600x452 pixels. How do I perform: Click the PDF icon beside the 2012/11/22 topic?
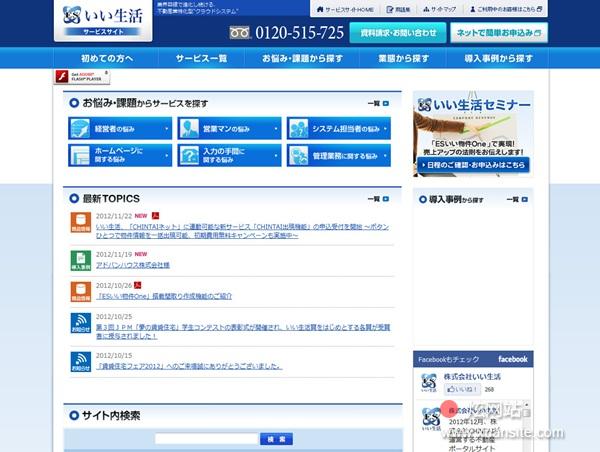pyautogui.click(x=155, y=215)
